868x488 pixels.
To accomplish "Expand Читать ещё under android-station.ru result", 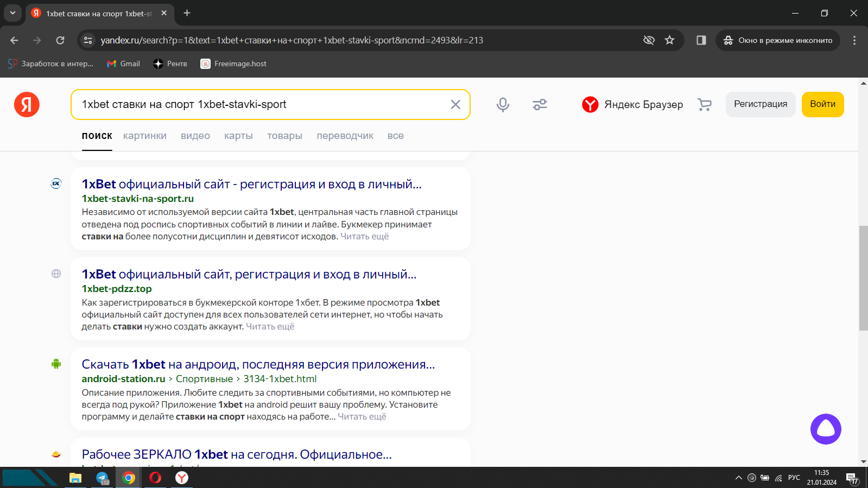I will (362, 416).
